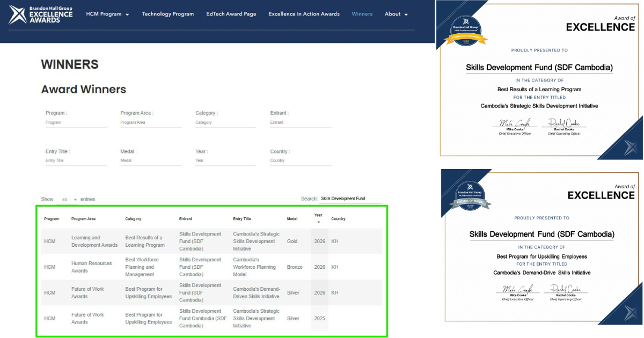Click the Award Winners subheading
Image resolution: width=644 pixels, height=338 pixels.
click(84, 90)
